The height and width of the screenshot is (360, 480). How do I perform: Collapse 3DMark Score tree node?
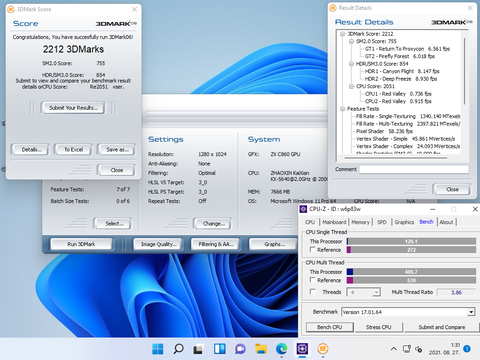(x=342, y=34)
